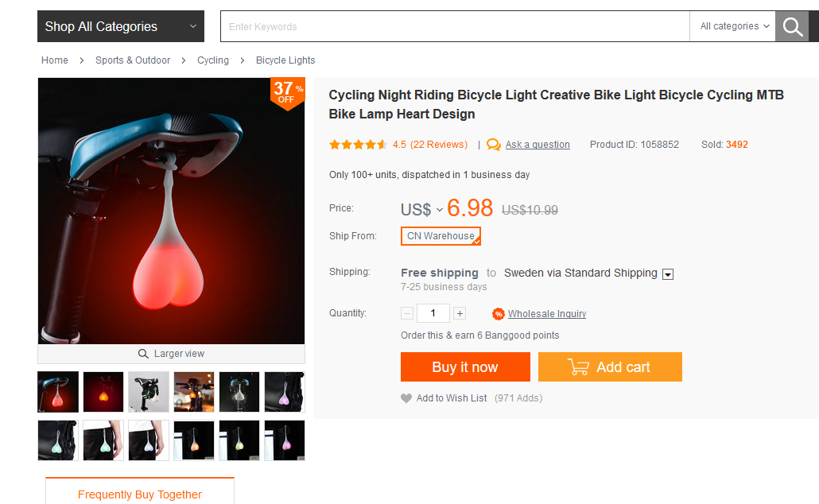The width and height of the screenshot is (819, 504).
Task: Open the shipping method dropdown arrow
Action: pyautogui.click(x=668, y=274)
